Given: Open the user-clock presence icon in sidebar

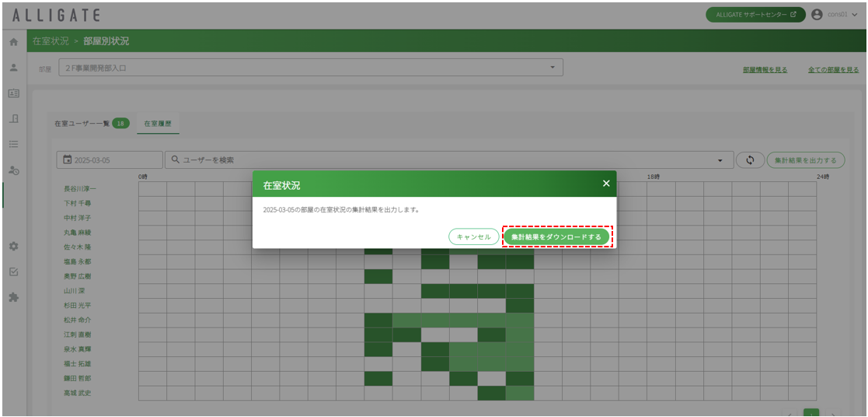Looking at the screenshot, I should pyautogui.click(x=14, y=171).
